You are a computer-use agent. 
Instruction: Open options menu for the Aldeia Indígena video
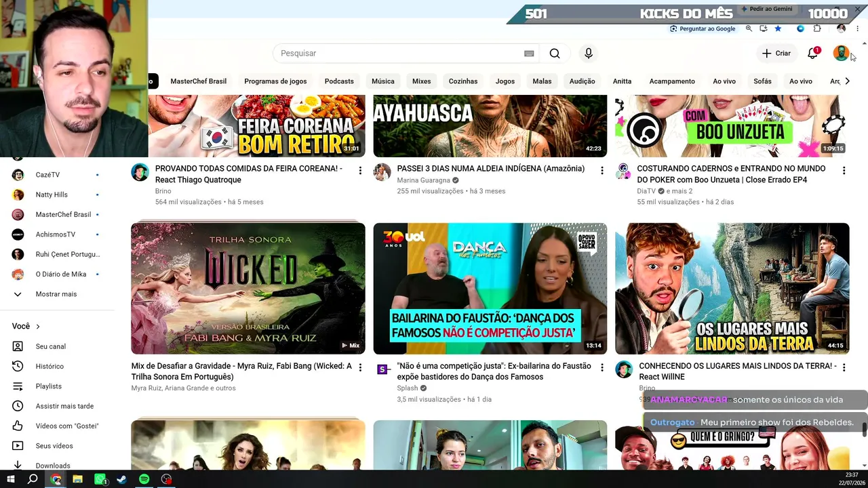[x=602, y=171]
